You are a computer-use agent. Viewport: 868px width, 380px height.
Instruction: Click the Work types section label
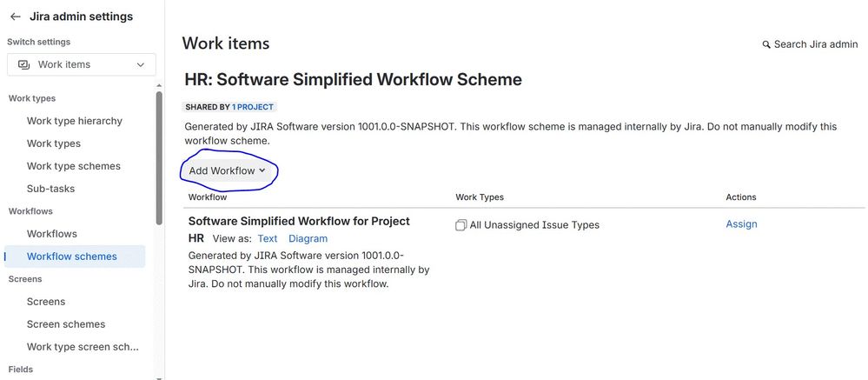pyautogui.click(x=32, y=98)
